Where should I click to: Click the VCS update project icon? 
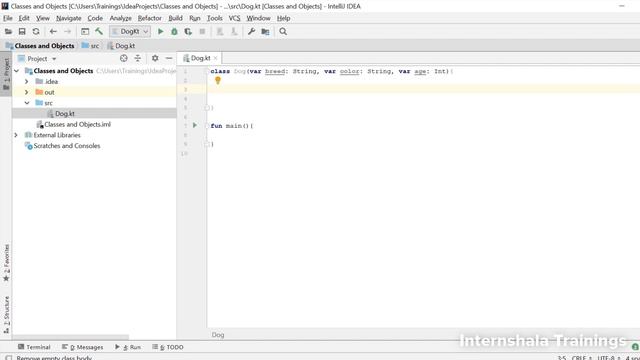220,31
